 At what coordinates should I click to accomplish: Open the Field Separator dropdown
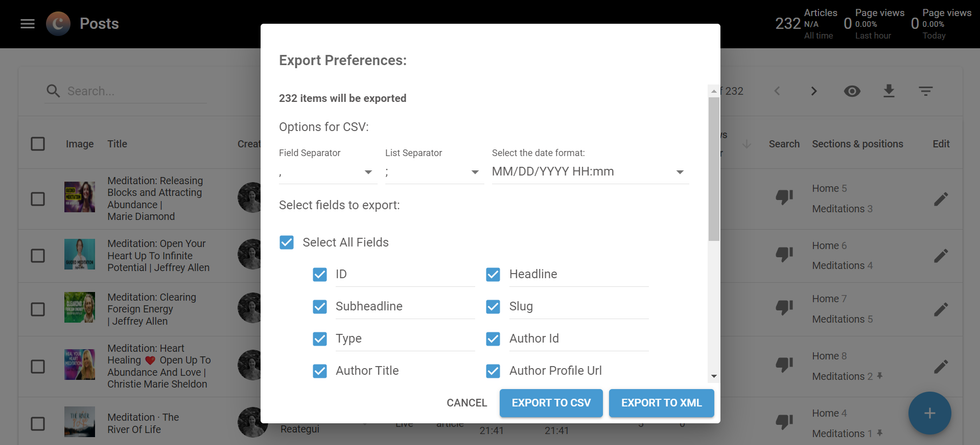[x=326, y=172]
